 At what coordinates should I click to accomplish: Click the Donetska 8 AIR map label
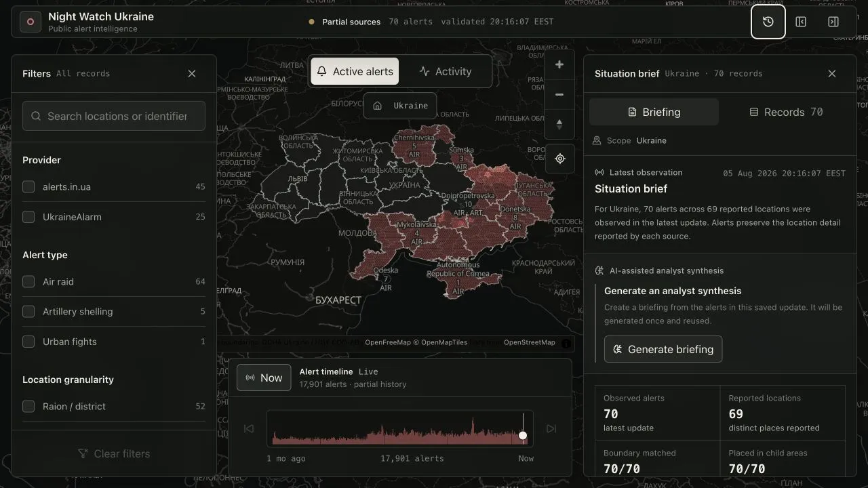click(515, 217)
